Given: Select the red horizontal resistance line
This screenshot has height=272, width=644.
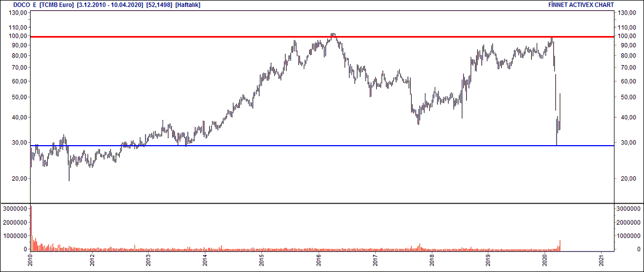Looking at the screenshot, I should tap(322, 37).
